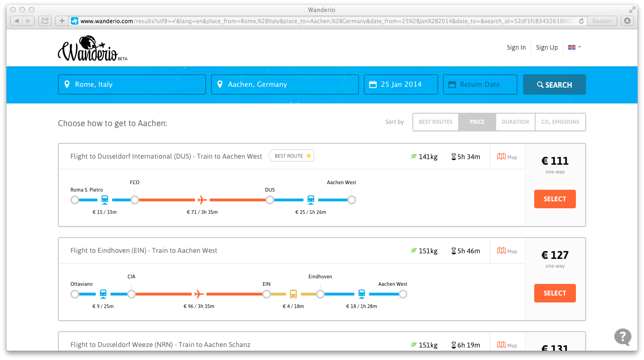The width and height of the screenshot is (644, 360).
Task: Sort results by CO2 EMISSIONS
Action: (560, 122)
